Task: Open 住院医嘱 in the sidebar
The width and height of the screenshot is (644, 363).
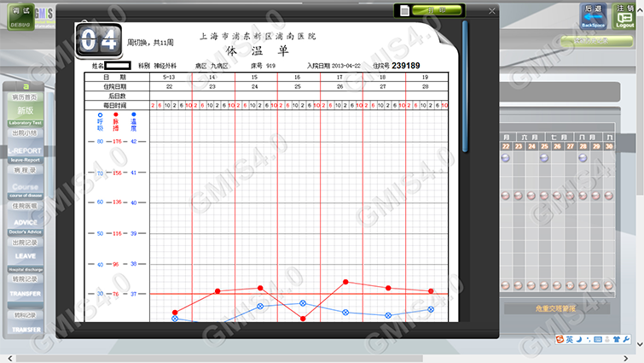Action: pyautogui.click(x=25, y=206)
